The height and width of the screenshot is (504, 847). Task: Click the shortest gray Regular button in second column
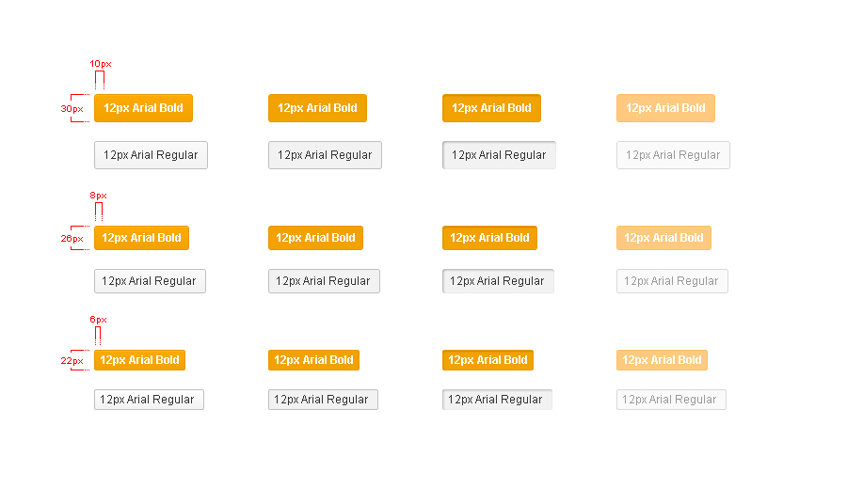(x=323, y=400)
